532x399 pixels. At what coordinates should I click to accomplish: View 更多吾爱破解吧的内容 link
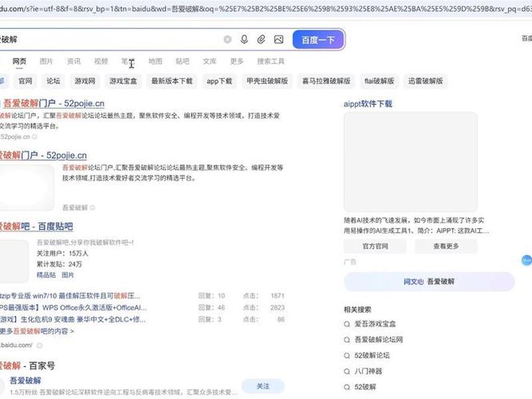pyautogui.click(x=37, y=331)
